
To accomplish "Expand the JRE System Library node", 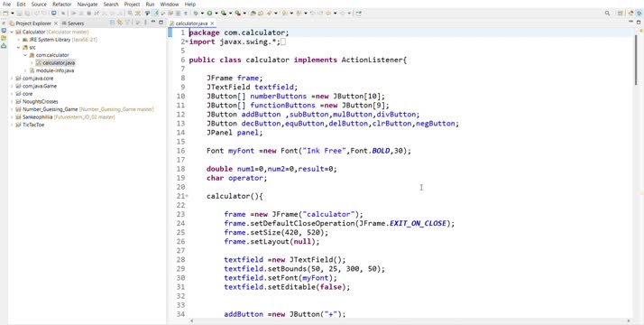I will [19, 40].
